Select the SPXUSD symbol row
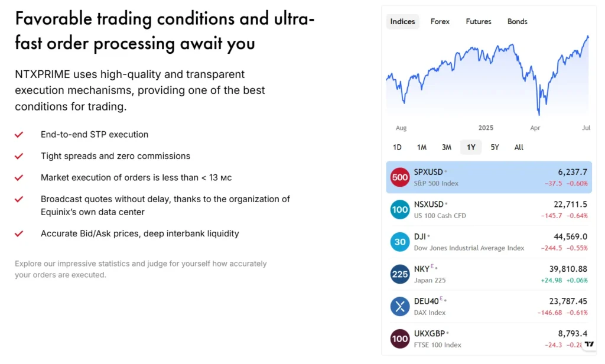The image size is (605, 364). (489, 177)
